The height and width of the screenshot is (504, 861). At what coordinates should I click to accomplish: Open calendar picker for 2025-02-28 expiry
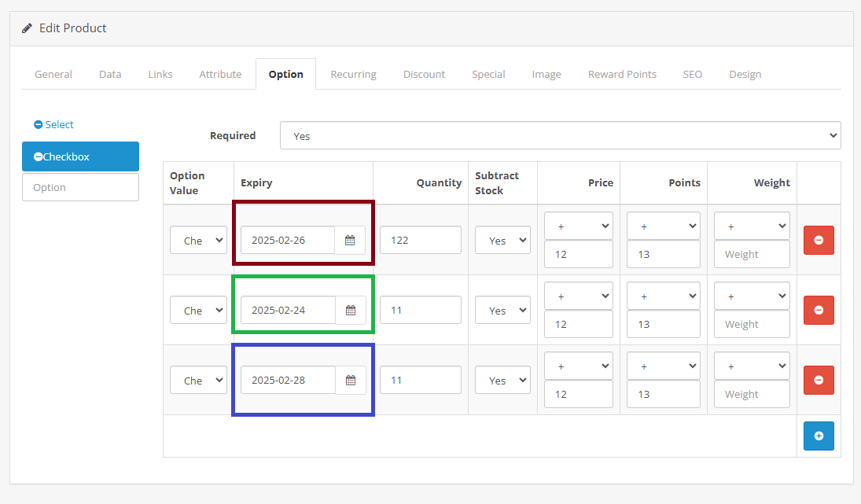(351, 381)
